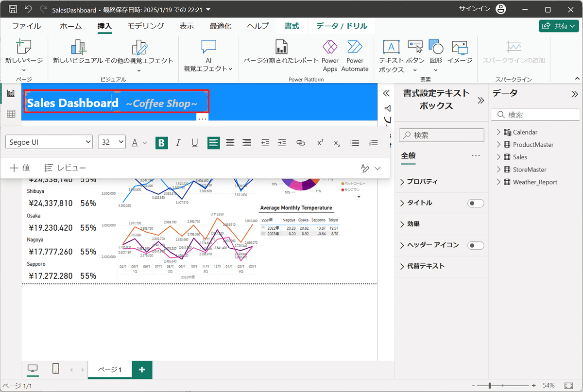The height and width of the screenshot is (392, 583).
Task: Open font color dropdown arrow
Action: point(145,142)
